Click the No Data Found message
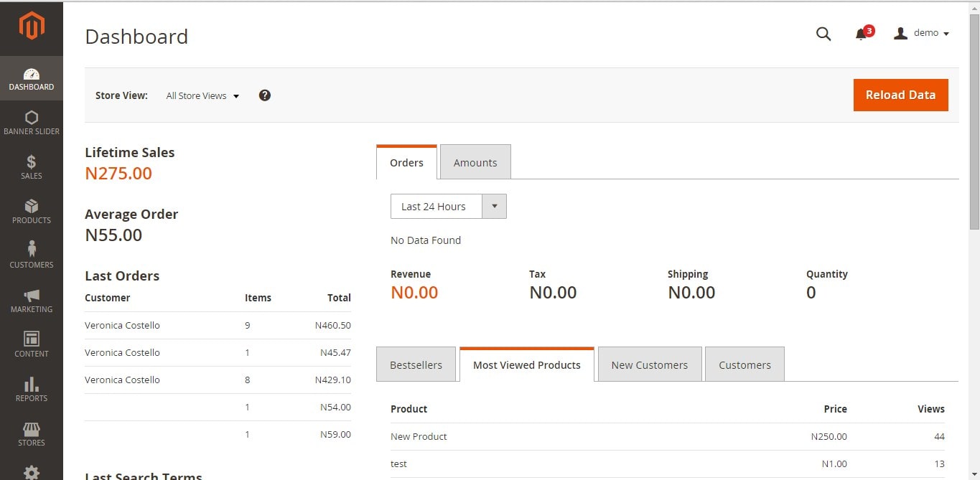Screen dimensions: 980x480 pyautogui.click(x=426, y=240)
